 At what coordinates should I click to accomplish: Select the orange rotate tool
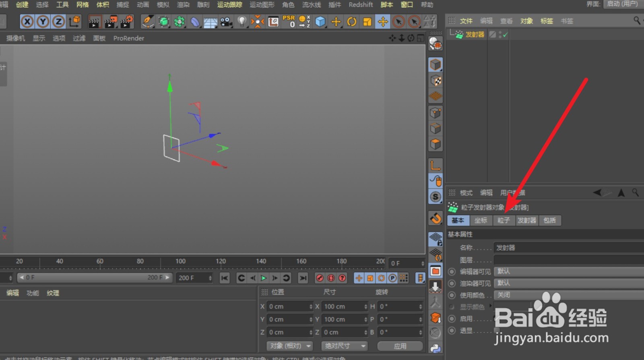pyautogui.click(x=351, y=21)
